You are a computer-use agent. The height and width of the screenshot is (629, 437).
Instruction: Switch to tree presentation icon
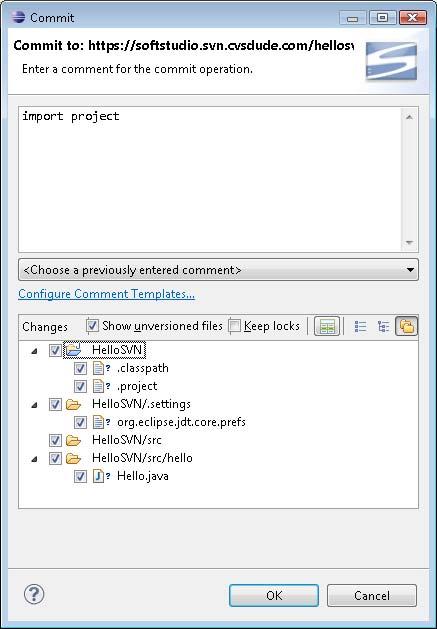coord(384,327)
